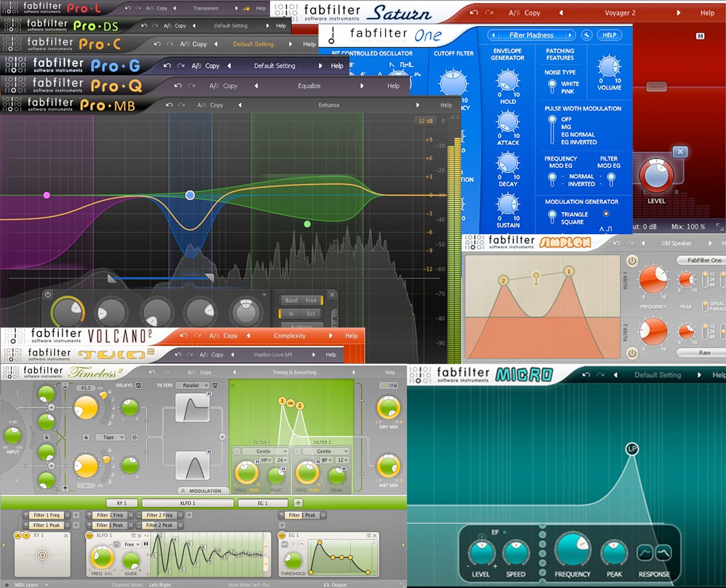Click the undo arrow in Saturn's header
726x588 pixels.
474,13
